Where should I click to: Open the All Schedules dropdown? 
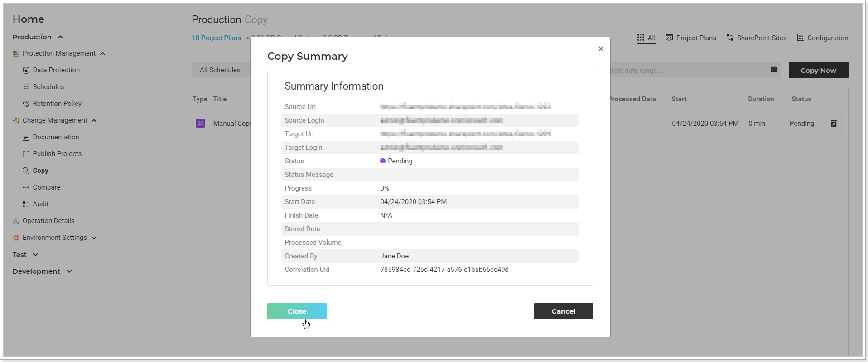(x=221, y=70)
